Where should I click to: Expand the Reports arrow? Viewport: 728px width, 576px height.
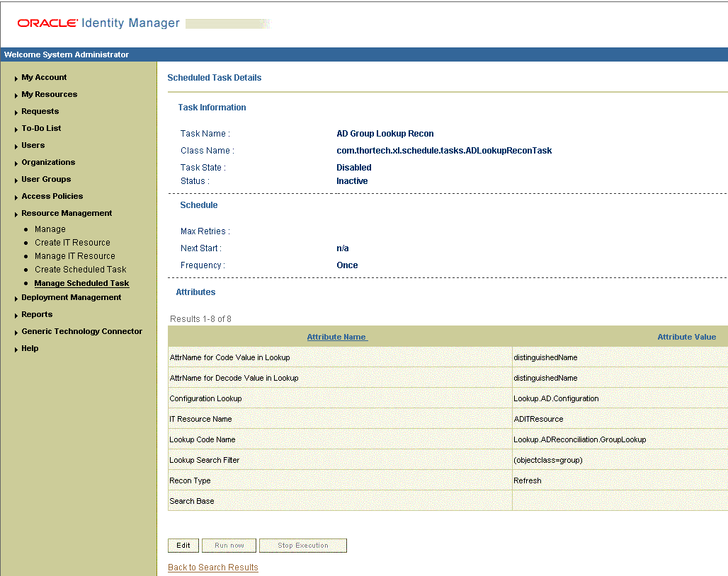pyautogui.click(x=16, y=316)
